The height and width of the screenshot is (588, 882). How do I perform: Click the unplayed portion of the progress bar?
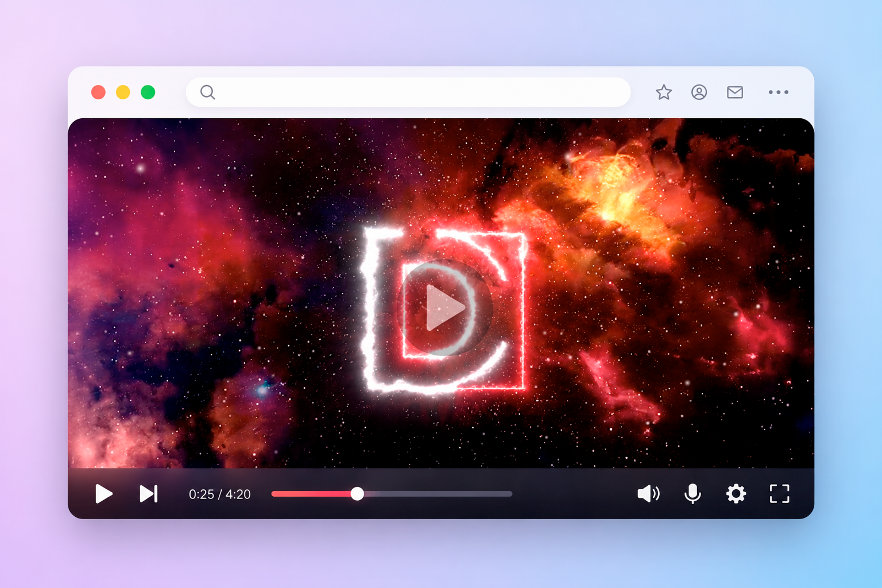point(438,494)
